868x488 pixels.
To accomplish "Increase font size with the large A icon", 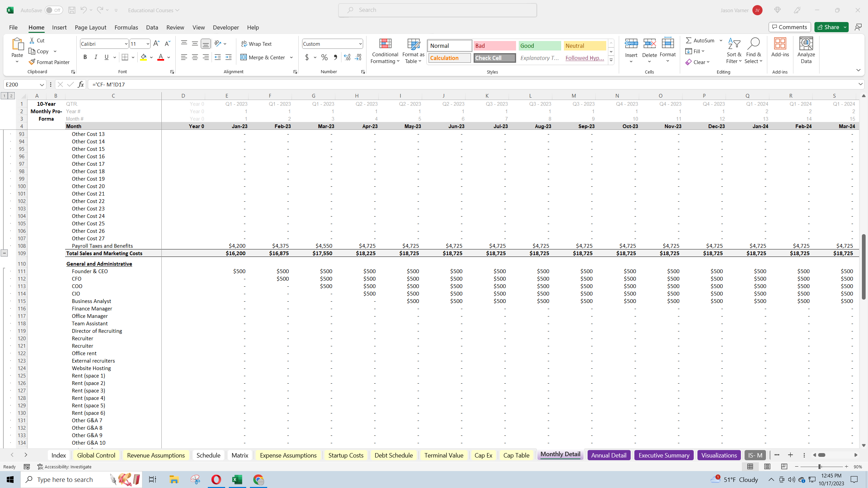I will pyautogui.click(x=156, y=43).
